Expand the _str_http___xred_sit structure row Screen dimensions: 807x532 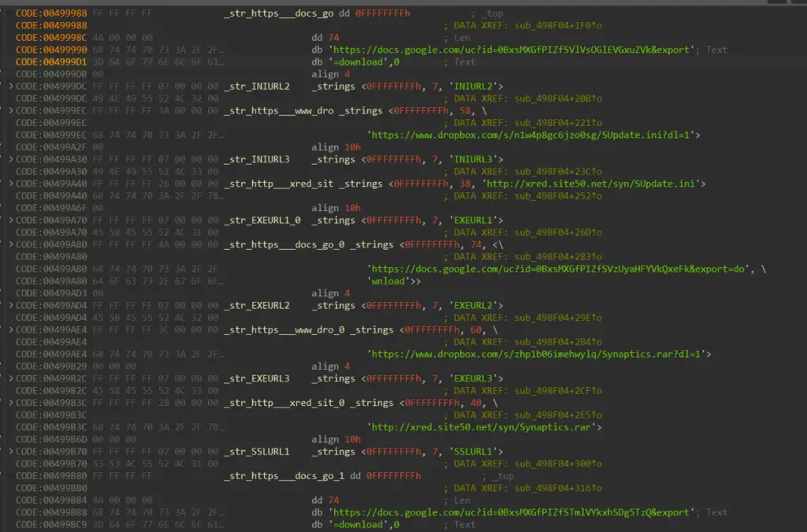[x=11, y=184]
